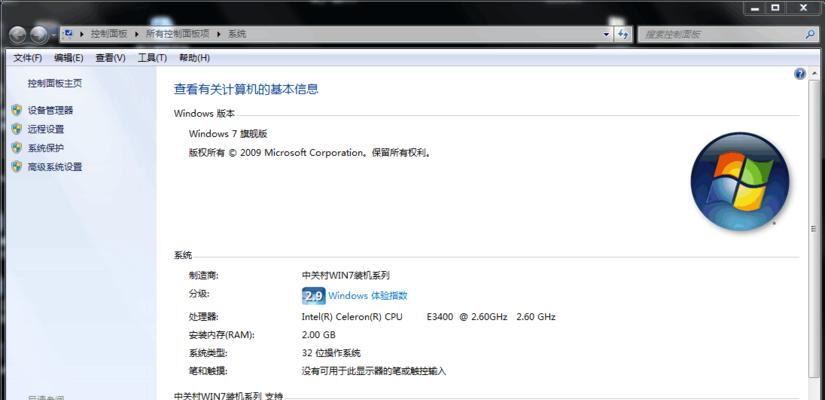Click the Forward navigation arrow button

[x=38, y=35]
